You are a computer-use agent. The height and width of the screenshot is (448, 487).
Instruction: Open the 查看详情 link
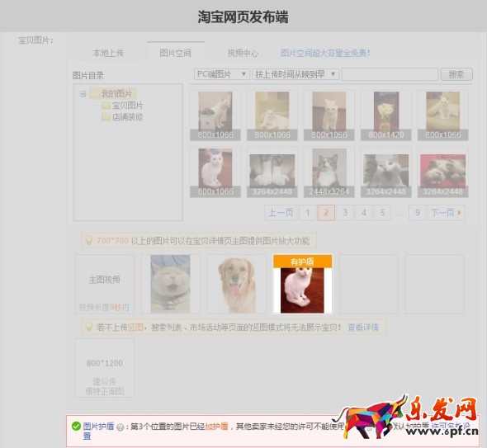pos(362,328)
